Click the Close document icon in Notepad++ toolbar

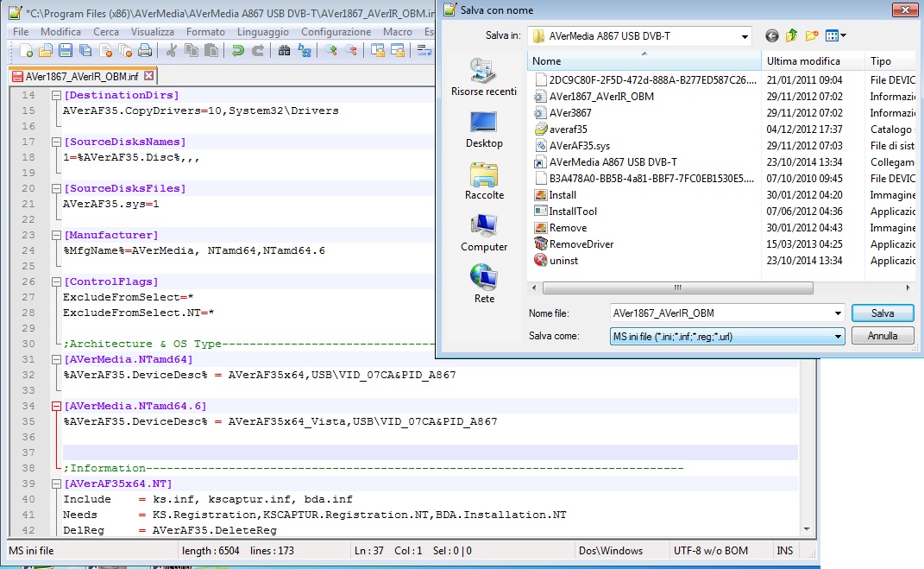[x=105, y=51]
